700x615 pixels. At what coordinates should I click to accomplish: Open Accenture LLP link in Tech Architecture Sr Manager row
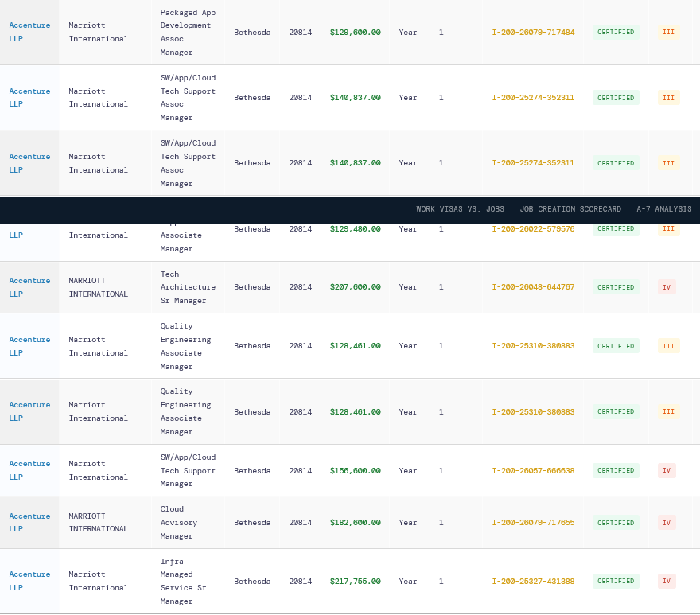click(x=29, y=287)
